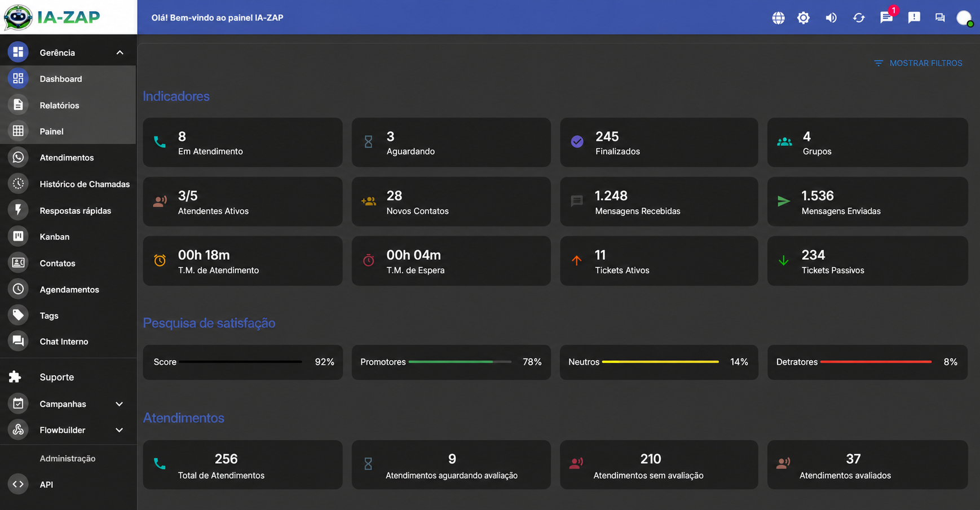Click the Promotores green progress bar

point(460,362)
